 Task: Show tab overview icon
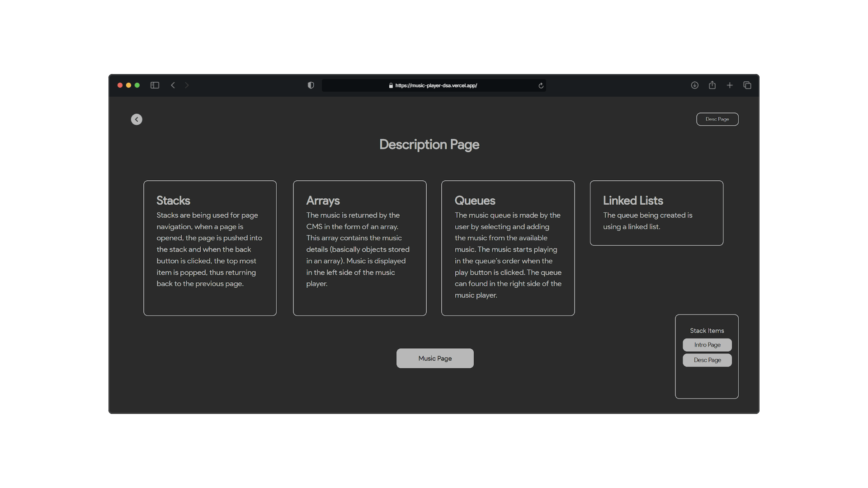click(x=747, y=85)
